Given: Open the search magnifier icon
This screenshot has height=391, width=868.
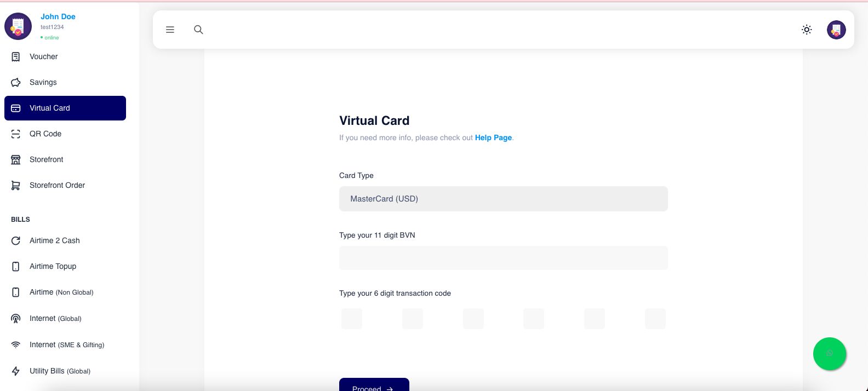Looking at the screenshot, I should (x=198, y=30).
